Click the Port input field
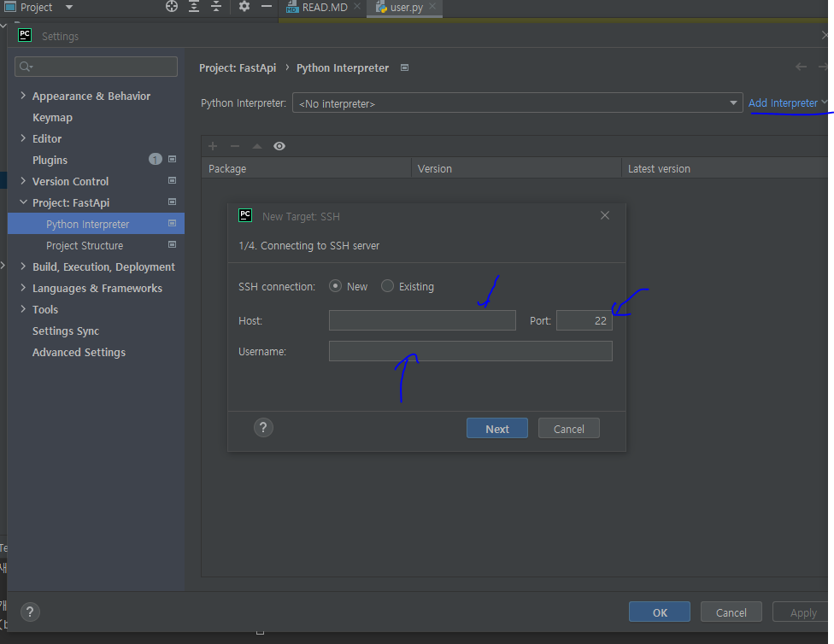The width and height of the screenshot is (834, 644). pos(584,320)
